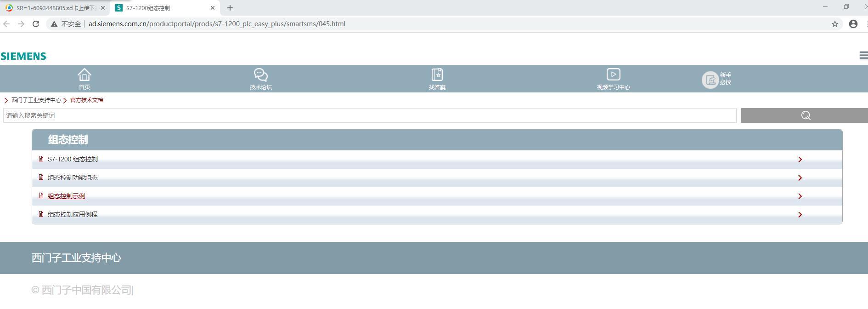
Task: Go to 西门子工业支持中心 breadcrumb
Action: 36,100
